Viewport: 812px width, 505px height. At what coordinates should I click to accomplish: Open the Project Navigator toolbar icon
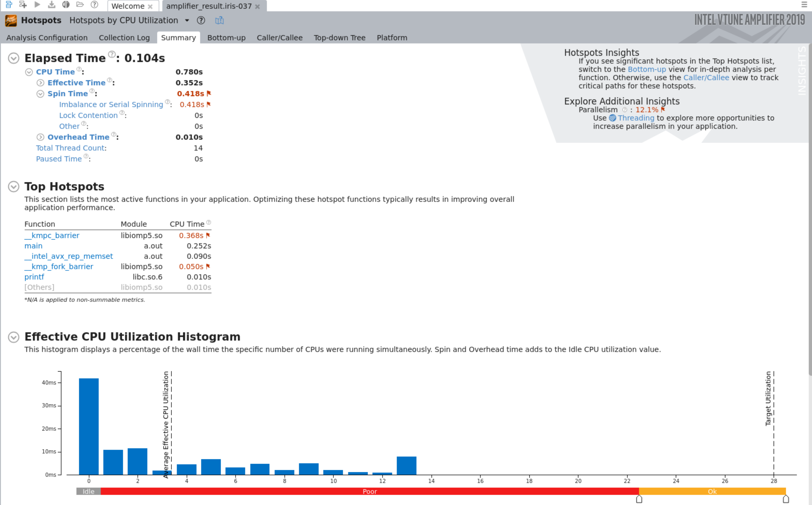click(x=9, y=5)
